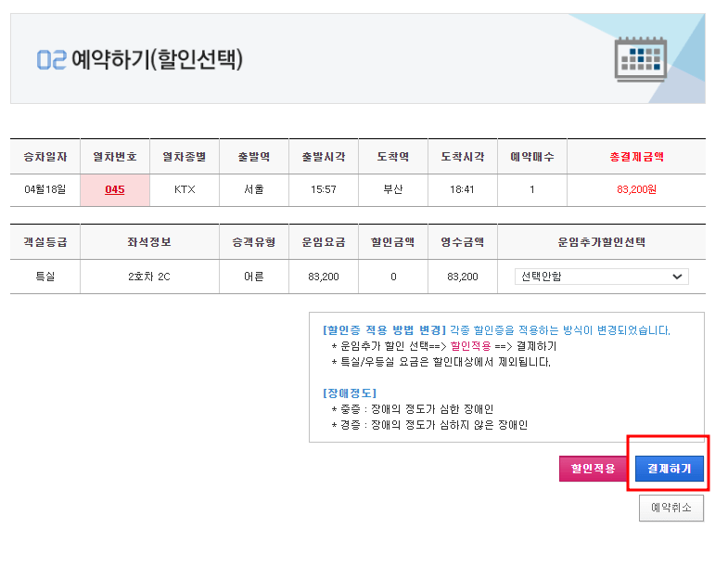Click the 운임추가할인선택 column header
This screenshot has width=728, height=580.
coord(601,241)
